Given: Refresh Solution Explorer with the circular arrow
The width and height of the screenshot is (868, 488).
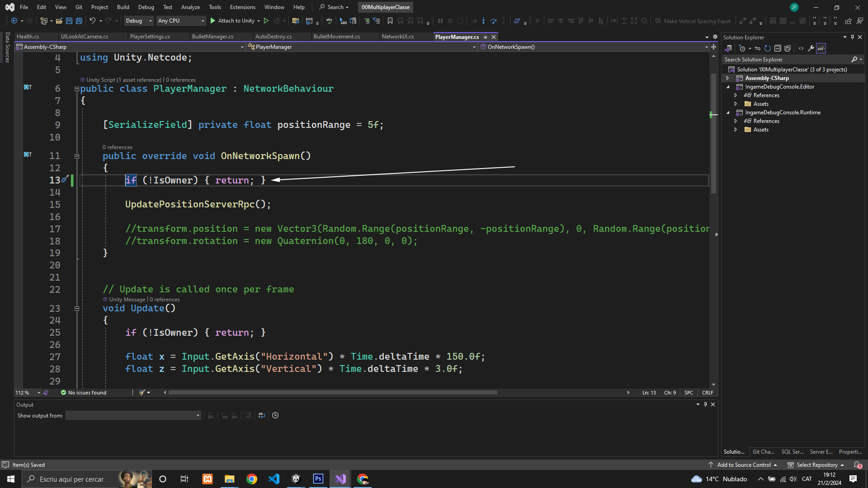Looking at the screenshot, I should (767, 48).
